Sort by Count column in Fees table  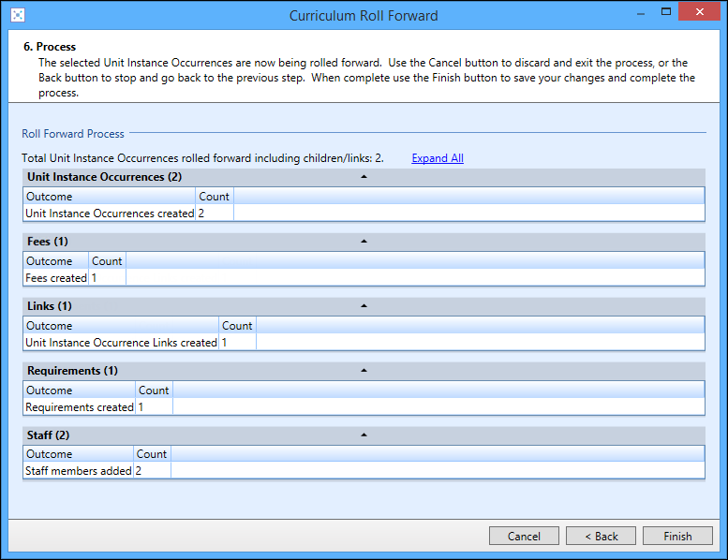[107, 261]
